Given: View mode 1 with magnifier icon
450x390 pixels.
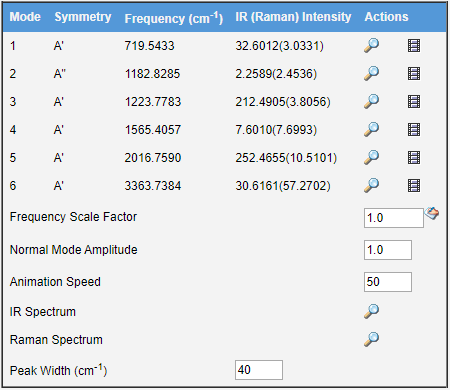Looking at the screenshot, I should 371,45.
